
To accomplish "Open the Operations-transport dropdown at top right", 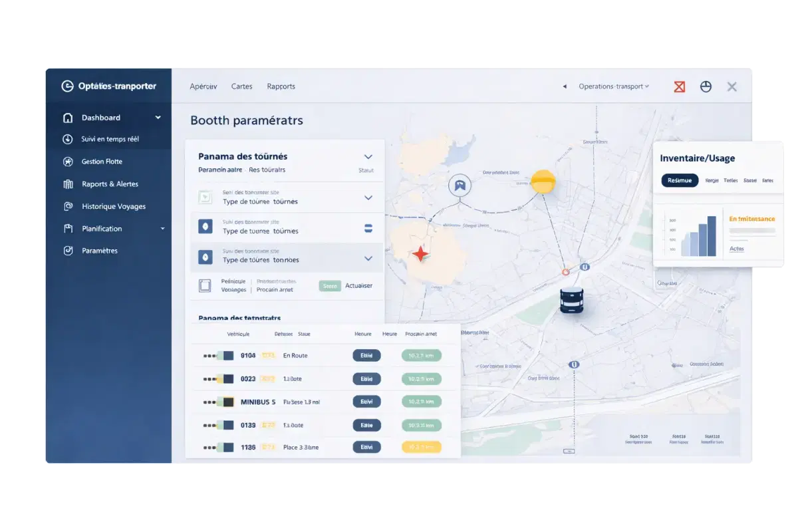I will [610, 86].
